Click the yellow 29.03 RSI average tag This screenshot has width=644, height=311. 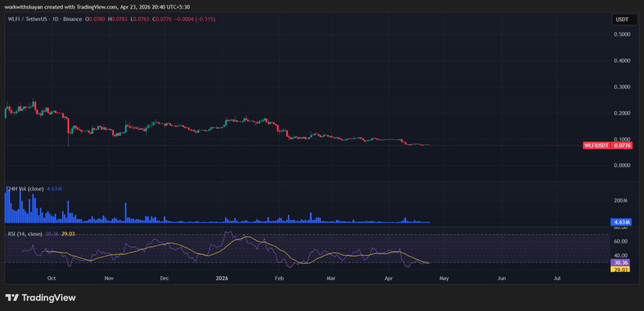click(x=621, y=270)
